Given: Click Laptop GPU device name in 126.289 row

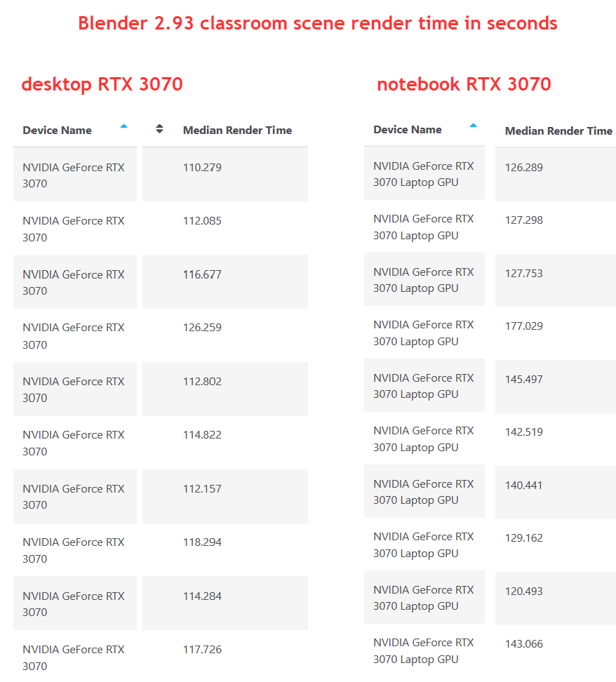Looking at the screenshot, I should coord(424,175).
